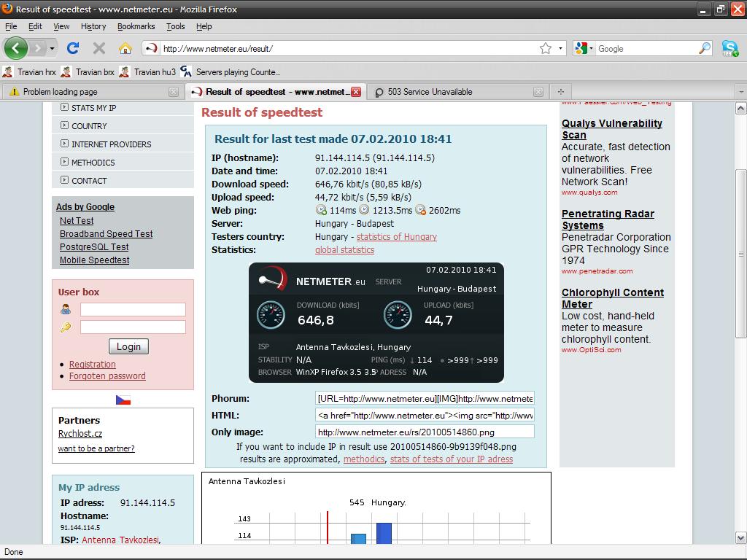
Task: Bookmark this page with the star icon
Action: point(546,48)
